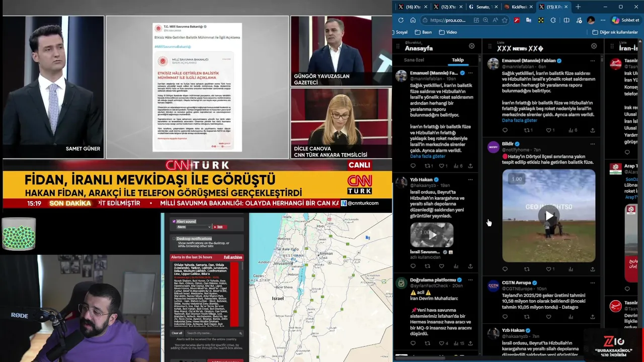The height and width of the screenshot is (362, 644).
Task: Click the 'Clear all' button
Action: 177,333
